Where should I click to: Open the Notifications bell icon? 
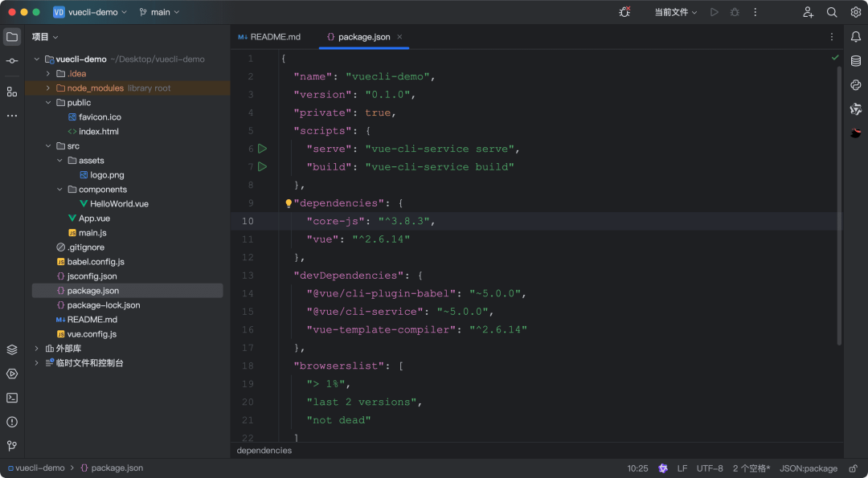[856, 36]
